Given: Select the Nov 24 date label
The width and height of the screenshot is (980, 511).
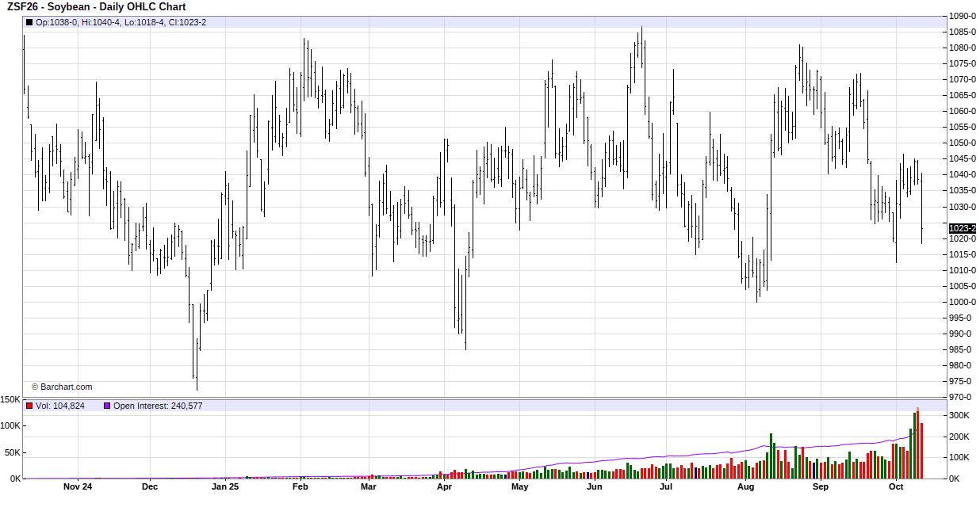Looking at the screenshot, I should pos(78,486).
